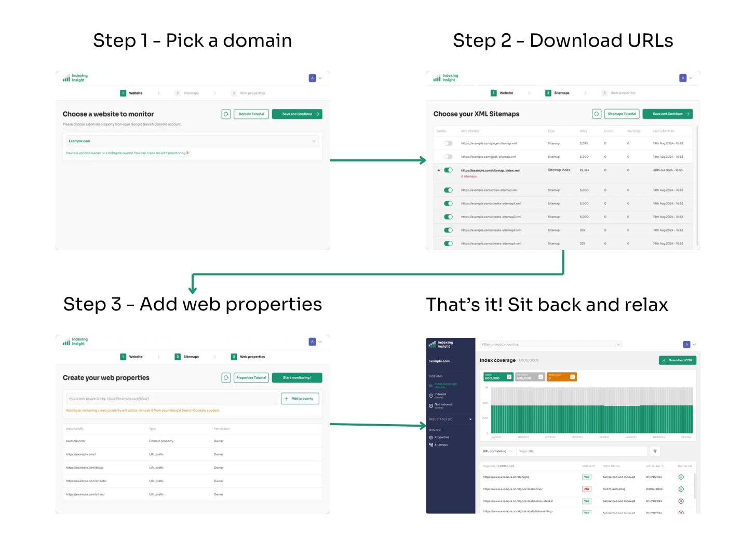Disable the sitemap_index.xml toggle

448,170
